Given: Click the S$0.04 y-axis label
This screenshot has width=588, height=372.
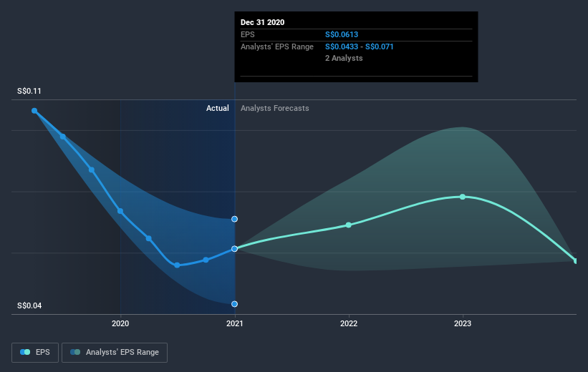Looking at the screenshot, I should pyautogui.click(x=29, y=305).
